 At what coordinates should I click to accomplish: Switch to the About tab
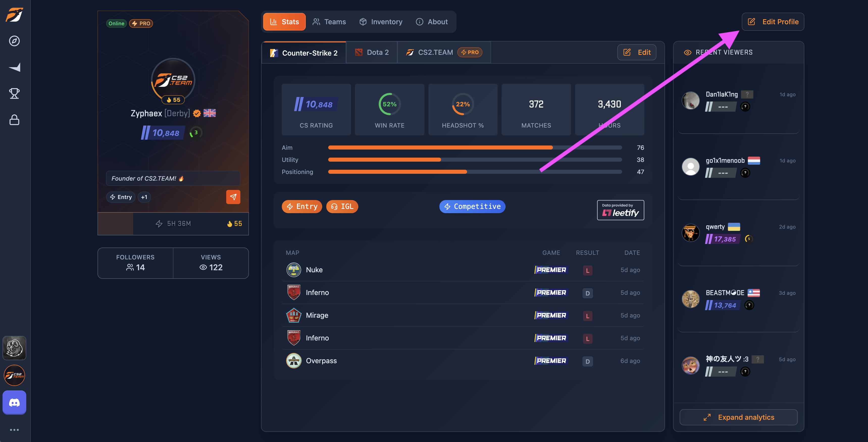[432, 21]
